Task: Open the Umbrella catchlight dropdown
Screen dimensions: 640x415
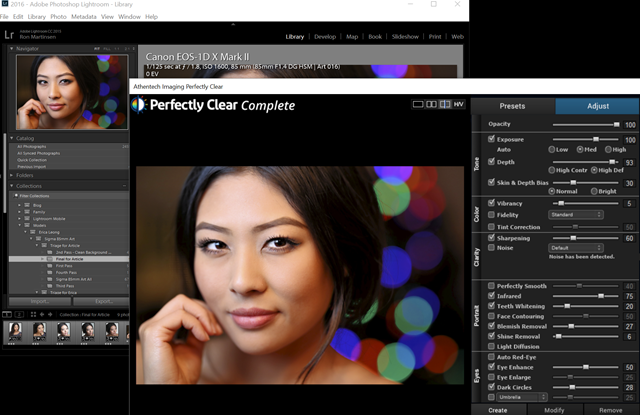Action: (x=522, y=397)
